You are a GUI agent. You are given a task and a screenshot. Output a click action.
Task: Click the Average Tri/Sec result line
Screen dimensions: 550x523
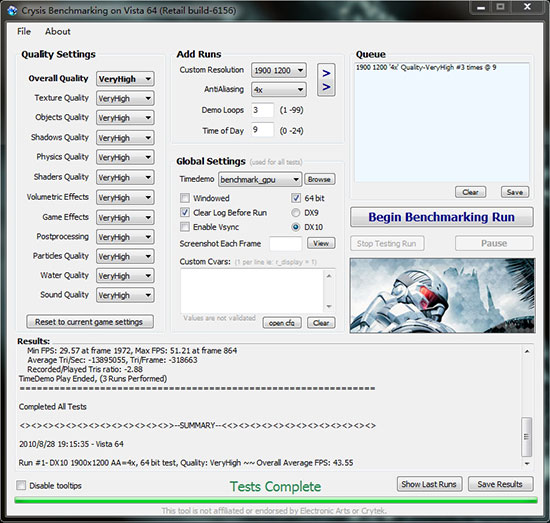click(x=112, y=360)
